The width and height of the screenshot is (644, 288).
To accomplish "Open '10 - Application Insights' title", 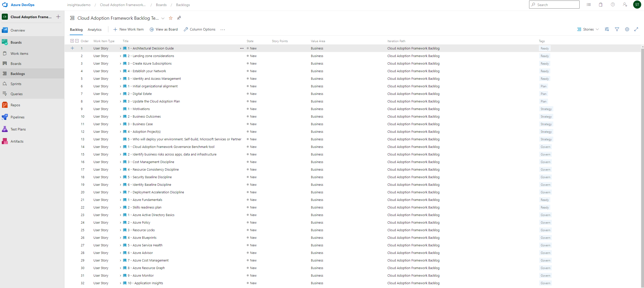I will [x=145, y=283].
